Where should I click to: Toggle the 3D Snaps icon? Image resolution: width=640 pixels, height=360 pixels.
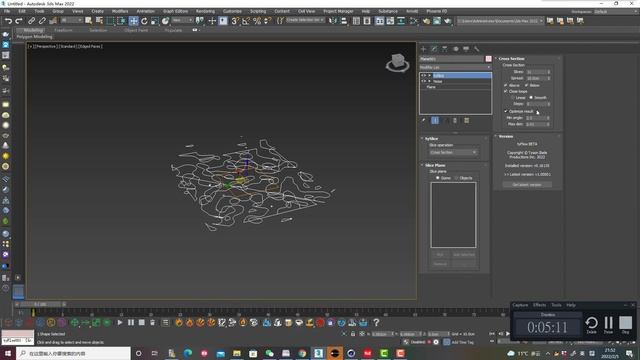[x=235, y=21]
